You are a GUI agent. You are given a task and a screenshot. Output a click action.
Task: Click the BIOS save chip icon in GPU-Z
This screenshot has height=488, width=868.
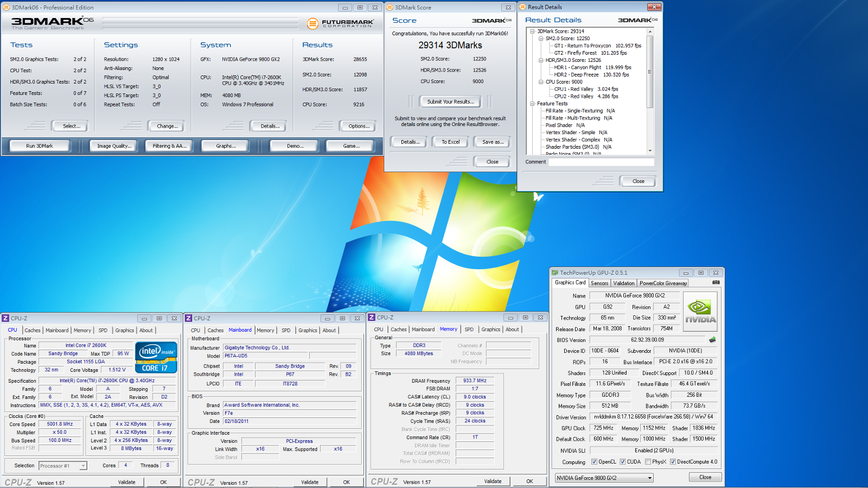(712, 340)
